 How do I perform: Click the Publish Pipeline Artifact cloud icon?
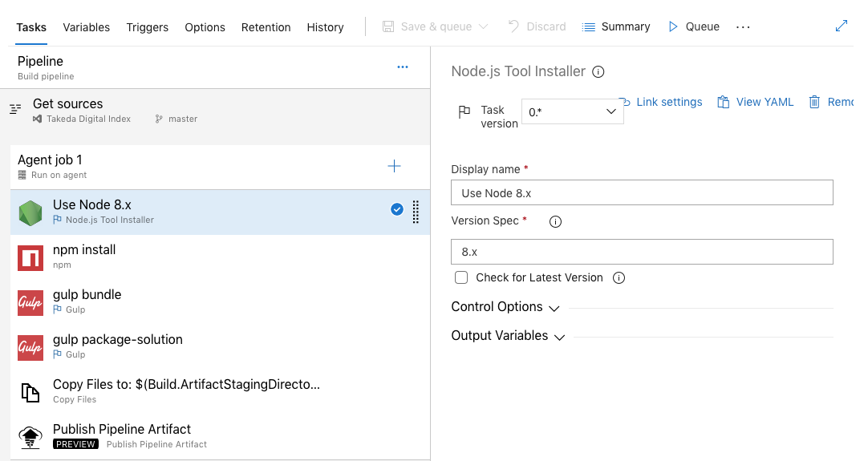tap(30, 437)
